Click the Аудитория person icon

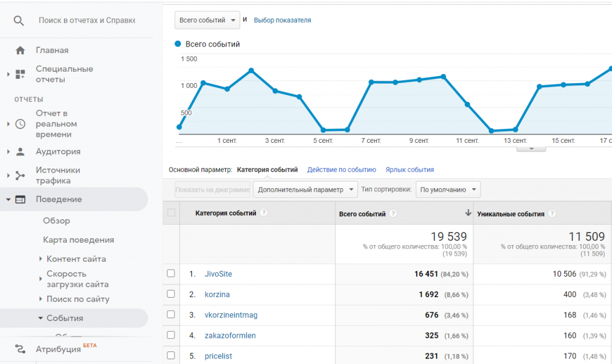[20, 152]
